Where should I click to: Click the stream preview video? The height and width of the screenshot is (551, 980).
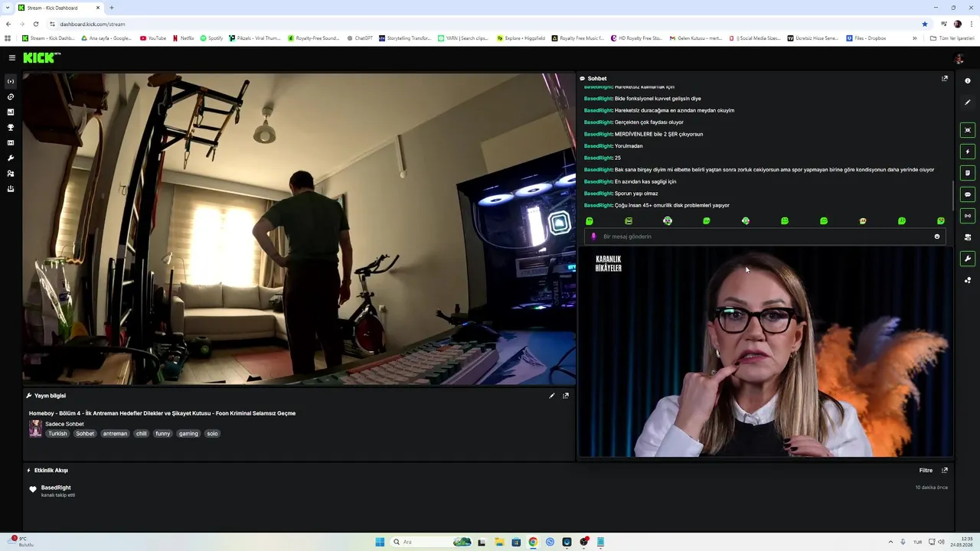[x=299, y=229]
